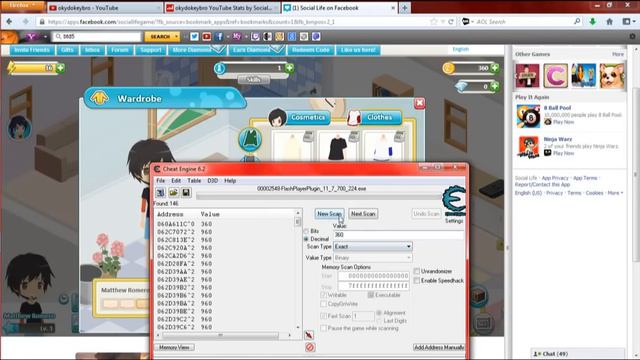640x360 pixels.
Task: Click the Yahoo toolbar search field
Action: pos(97,37)
